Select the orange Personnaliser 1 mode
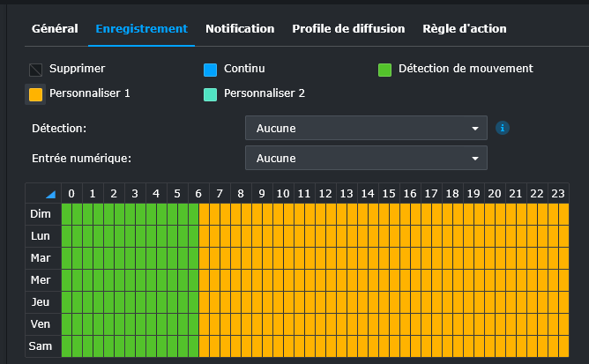The height and width of the screenshot is (364, 589). 35,93
